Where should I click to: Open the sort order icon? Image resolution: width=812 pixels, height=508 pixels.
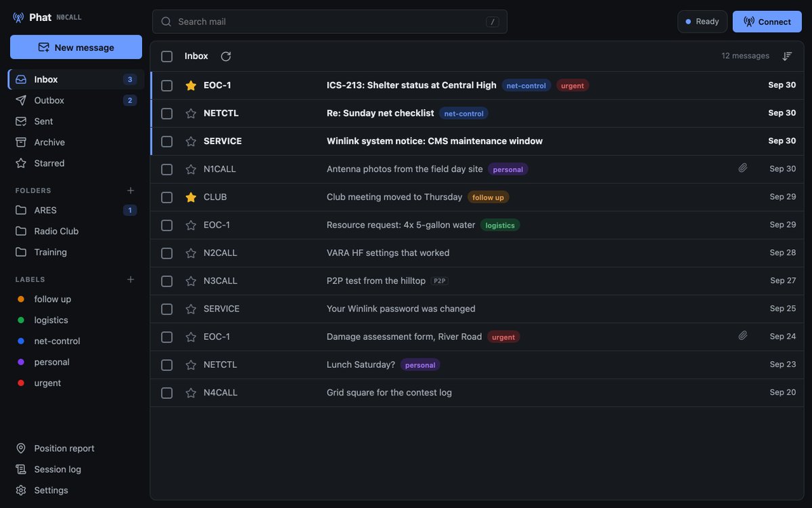point(787,56)
